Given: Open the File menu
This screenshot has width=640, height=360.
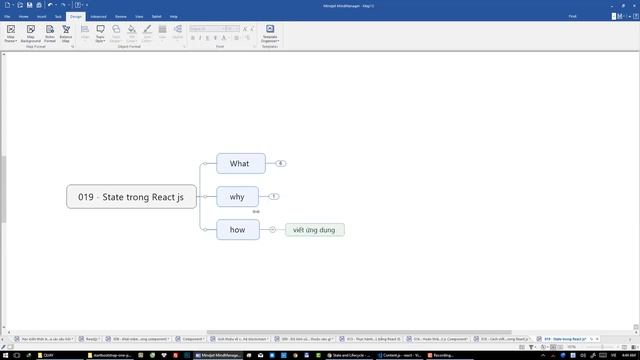Looking at the screenshot, I should click(x=7, y=17).
